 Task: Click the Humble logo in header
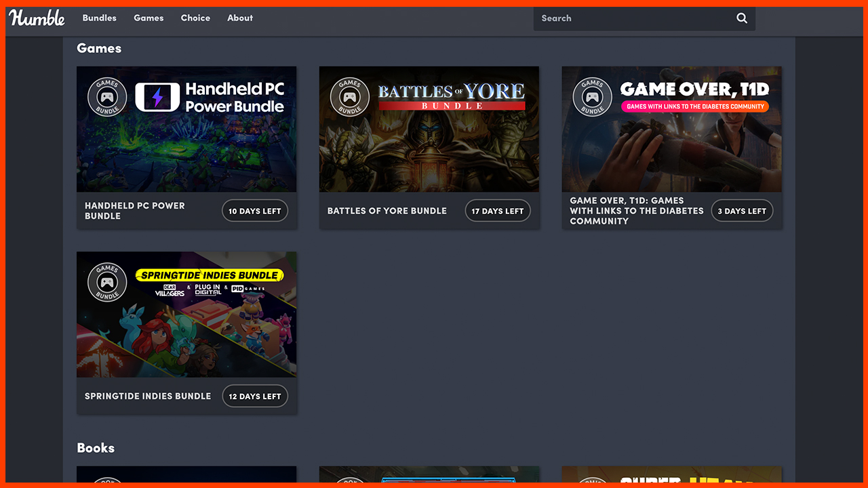[x=37, y=18]
